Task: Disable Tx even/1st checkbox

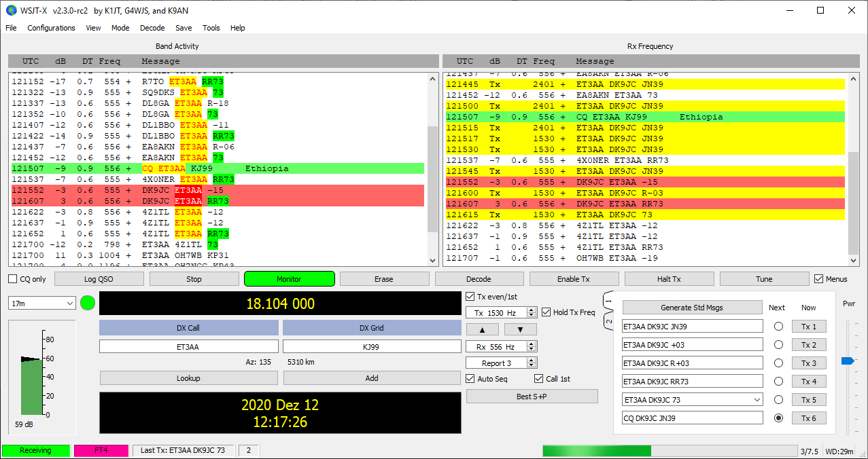Action: pyautogui.click(x=470, y=297)
